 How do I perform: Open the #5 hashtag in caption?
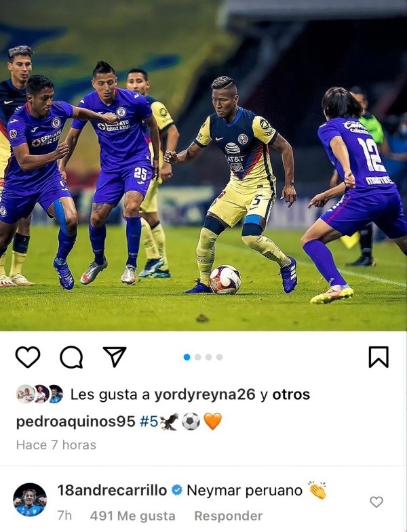tap(149, 422)
